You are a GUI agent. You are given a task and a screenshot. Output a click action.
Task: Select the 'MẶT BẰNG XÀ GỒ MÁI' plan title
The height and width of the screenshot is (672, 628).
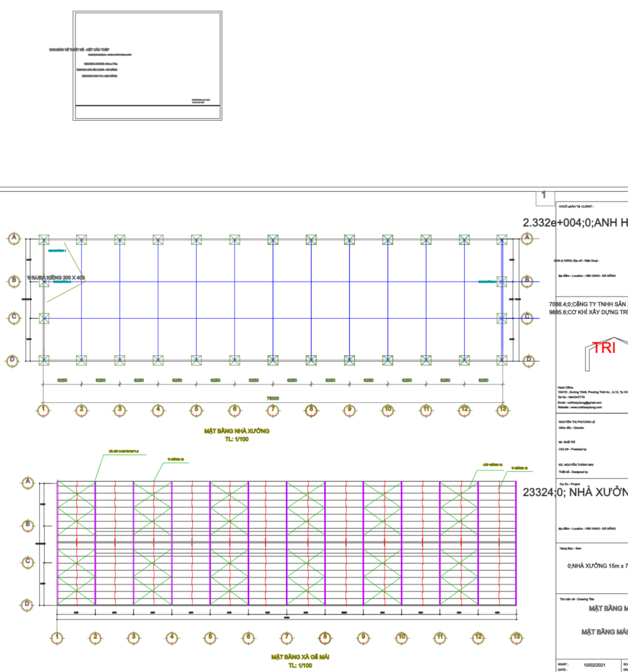pyautogui.click(x=300, y=656)
